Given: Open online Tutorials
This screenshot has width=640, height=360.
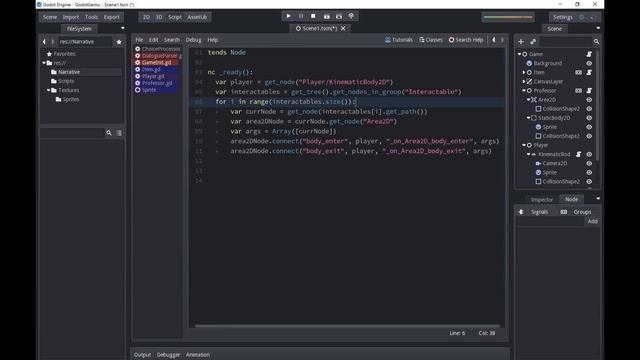Looking at the screenshot, I should [x=398, y=40].
